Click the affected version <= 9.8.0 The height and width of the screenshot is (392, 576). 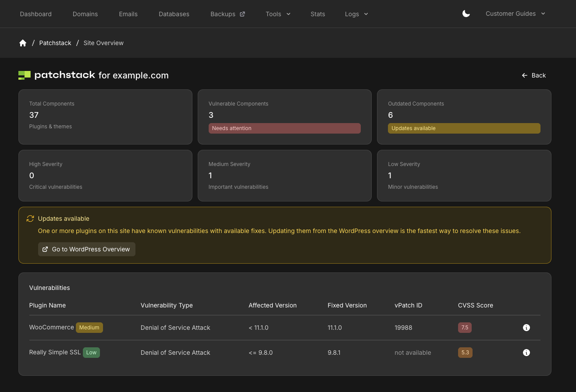point(261,353)
